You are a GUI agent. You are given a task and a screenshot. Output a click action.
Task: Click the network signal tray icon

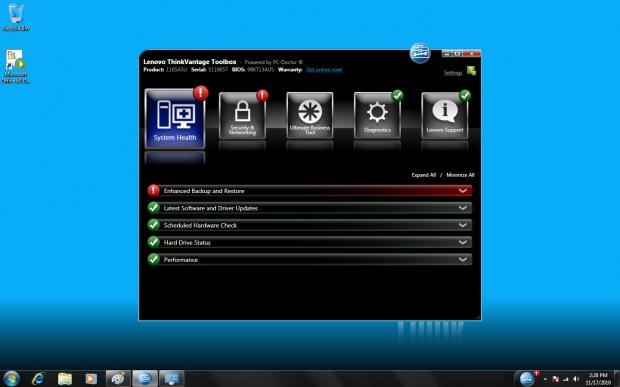[x=566, y=379]
